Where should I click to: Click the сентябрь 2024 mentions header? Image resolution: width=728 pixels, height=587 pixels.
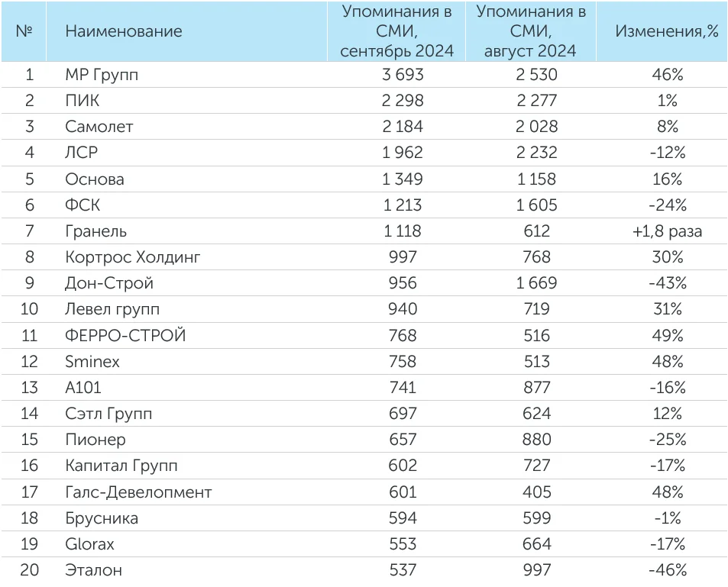(x=396, y=31)
